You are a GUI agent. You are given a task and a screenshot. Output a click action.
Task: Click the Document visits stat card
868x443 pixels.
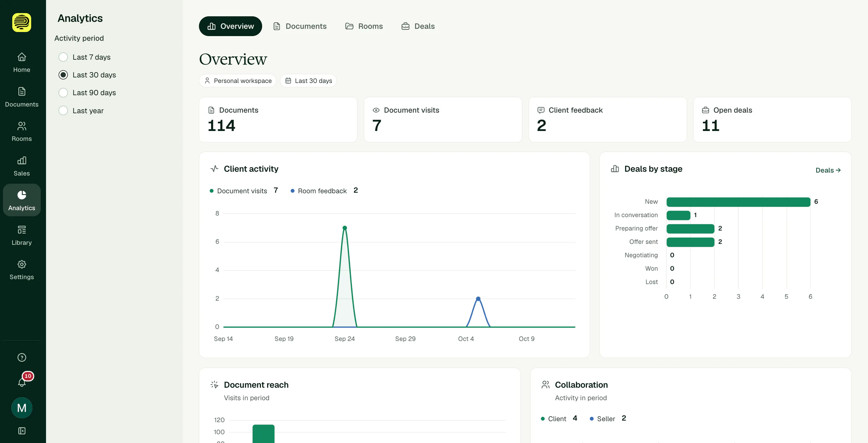point(443,120)
